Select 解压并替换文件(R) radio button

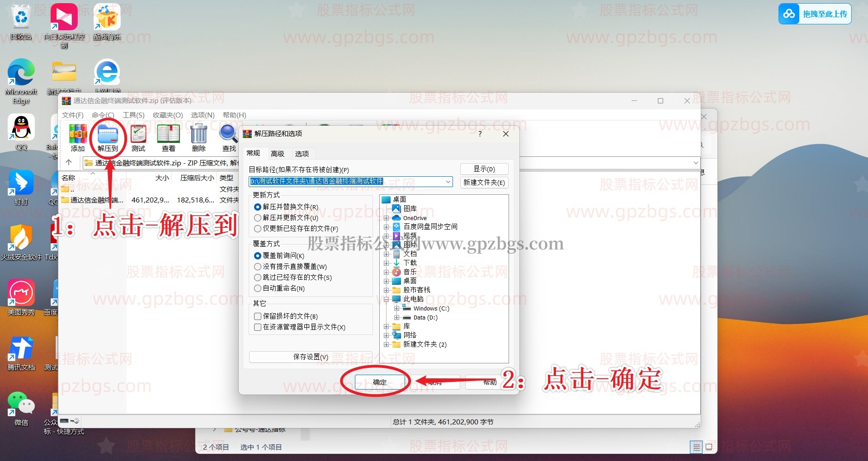click(x=258, y=207)
